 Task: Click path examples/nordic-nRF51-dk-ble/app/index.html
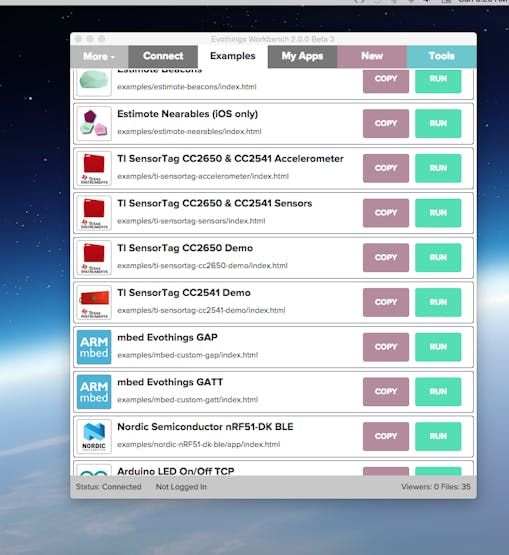tap(199, 444)
